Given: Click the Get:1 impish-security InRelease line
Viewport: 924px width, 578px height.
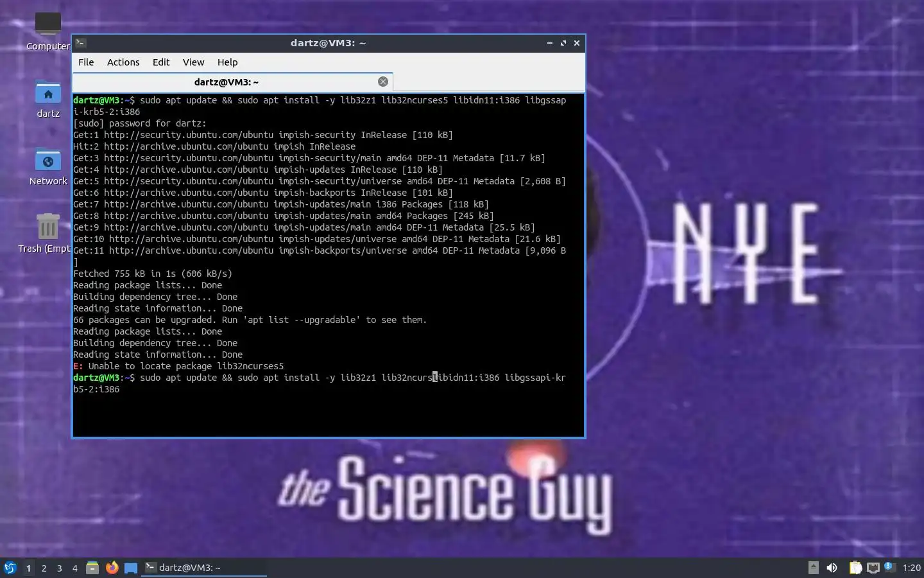Looking at the screenshot, I should [263, 135].
